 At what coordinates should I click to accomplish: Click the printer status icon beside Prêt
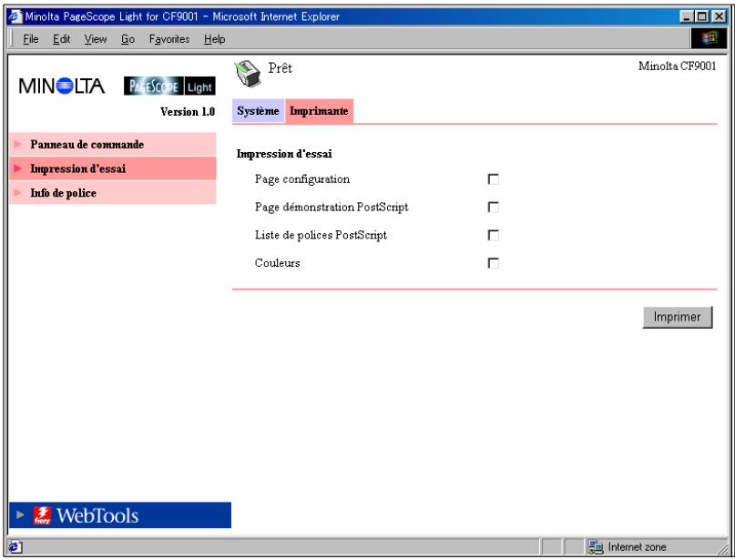pos(248,73)
